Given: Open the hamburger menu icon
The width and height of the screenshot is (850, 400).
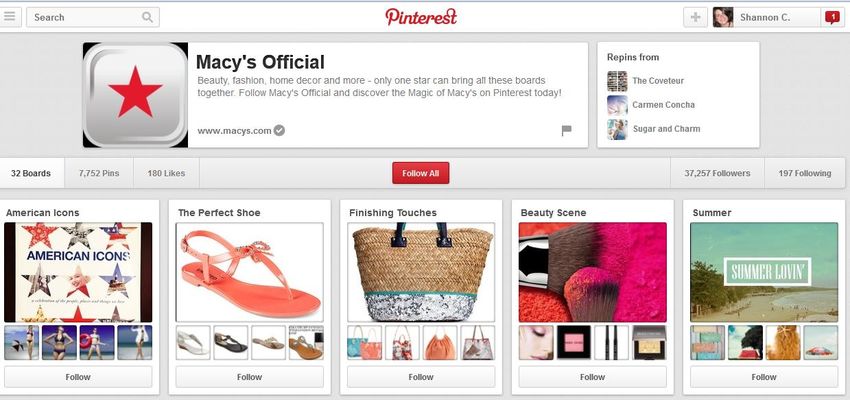Looking at the screenshot, I should (10, 17).
